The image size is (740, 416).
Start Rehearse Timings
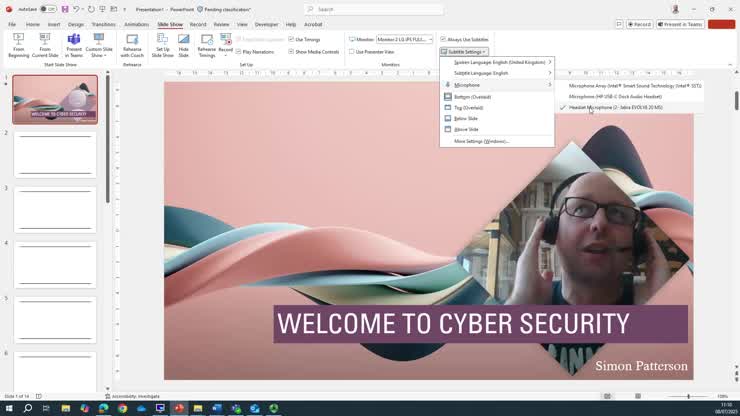(x=206, y=45)
